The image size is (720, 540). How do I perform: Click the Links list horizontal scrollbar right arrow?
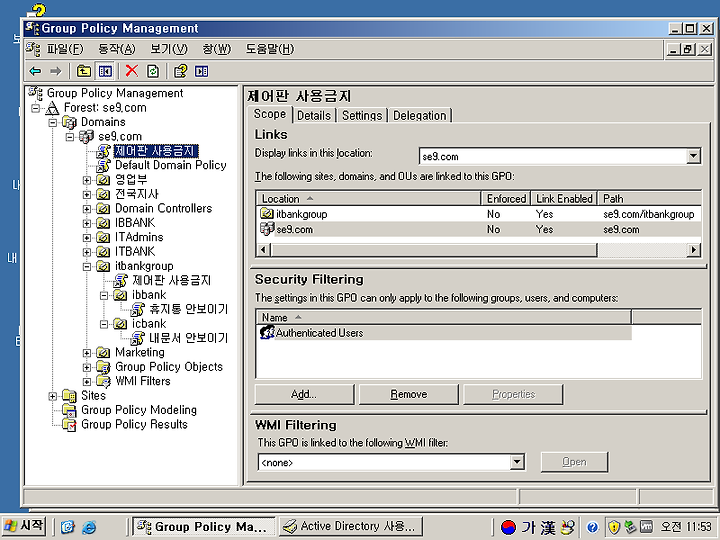tap(693, 250)
